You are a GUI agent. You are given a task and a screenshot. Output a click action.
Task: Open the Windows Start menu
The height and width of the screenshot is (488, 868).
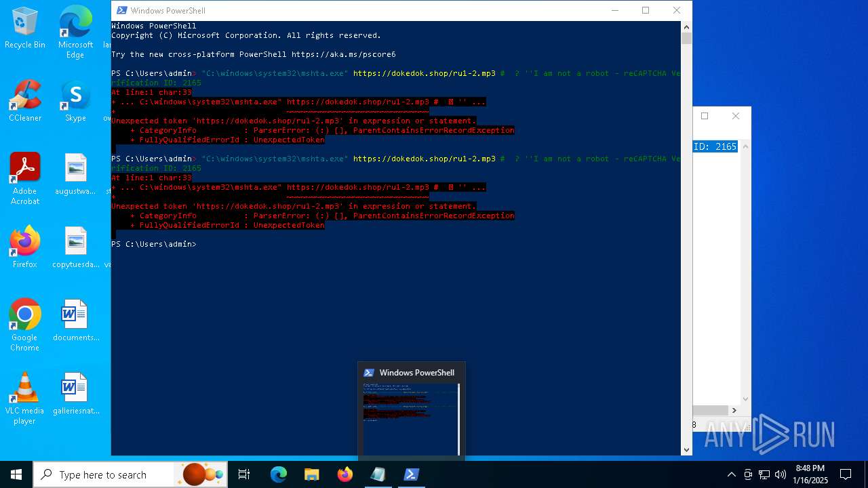pos(16,474)
